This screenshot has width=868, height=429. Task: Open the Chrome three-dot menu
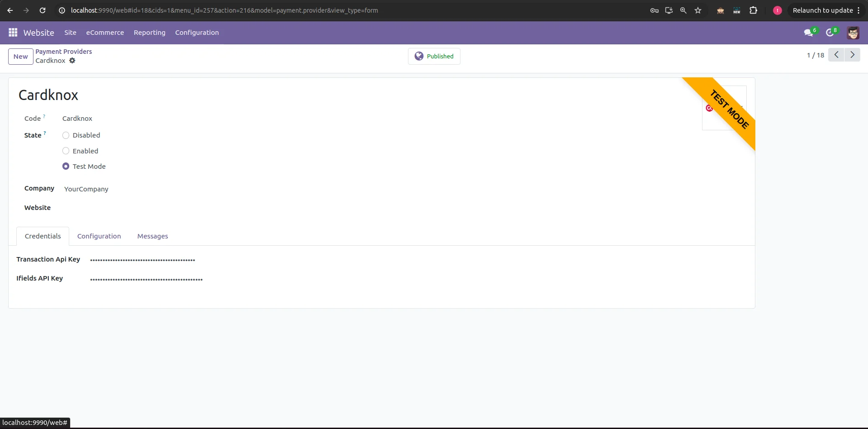tap(859, 10)
